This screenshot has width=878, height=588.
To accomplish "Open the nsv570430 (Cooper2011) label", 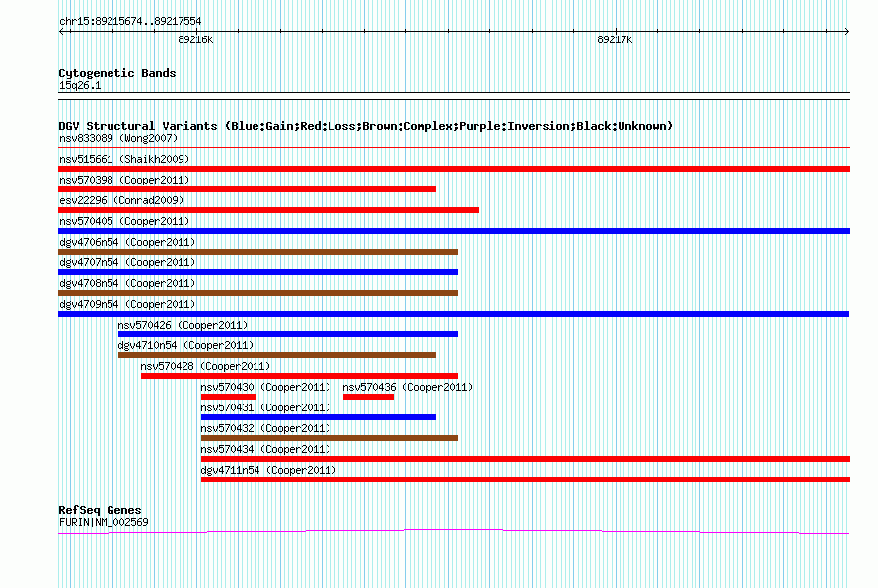I will [265, 387].
